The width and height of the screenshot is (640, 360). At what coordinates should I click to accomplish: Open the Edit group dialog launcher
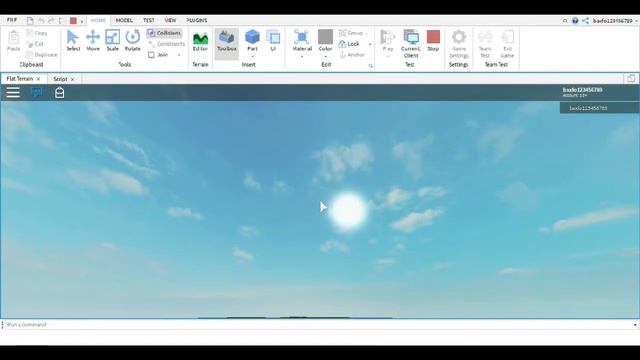(x=371, y=66)
